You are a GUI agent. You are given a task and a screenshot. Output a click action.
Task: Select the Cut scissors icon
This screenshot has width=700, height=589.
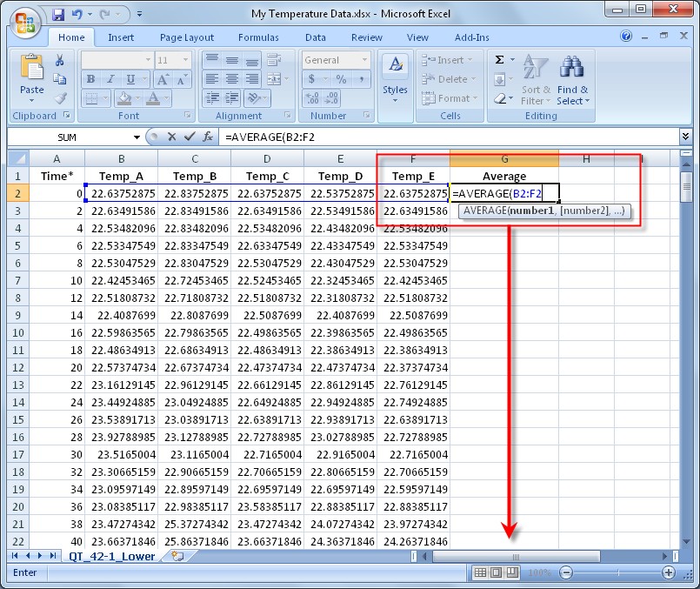[59, 59]
